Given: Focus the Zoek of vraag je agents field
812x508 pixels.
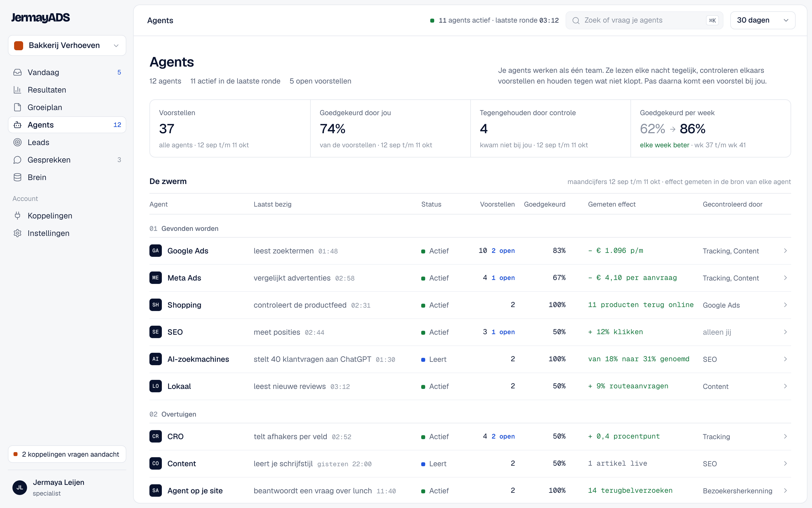Looking at the screenshot, I should pos(644,20).
